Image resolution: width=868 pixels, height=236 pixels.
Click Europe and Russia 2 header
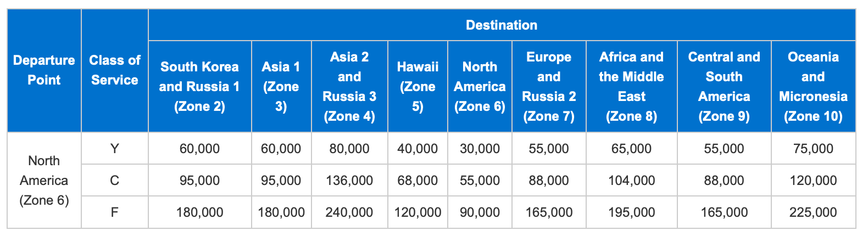pos(549,87)
